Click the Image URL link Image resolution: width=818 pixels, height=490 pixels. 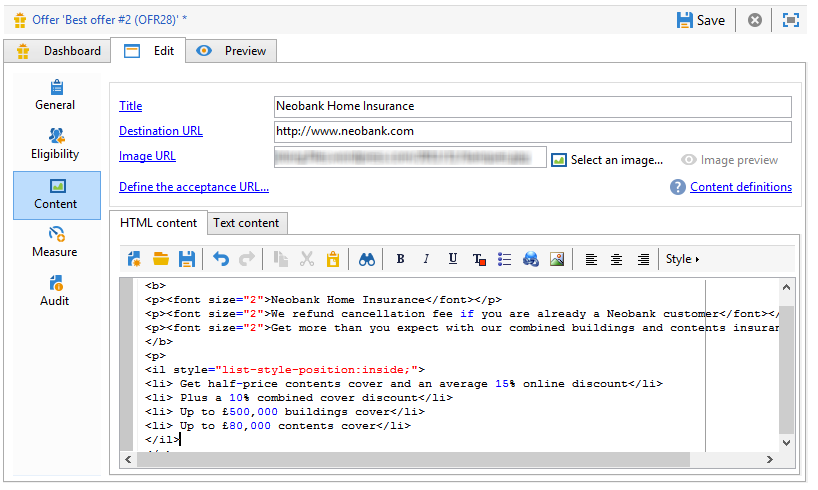147,156
